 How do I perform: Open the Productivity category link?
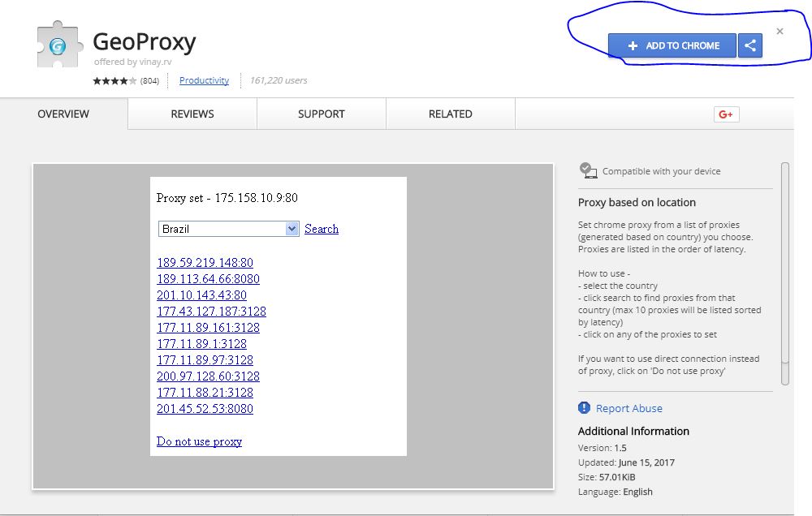pyautogui.click(x=204, y=81)
